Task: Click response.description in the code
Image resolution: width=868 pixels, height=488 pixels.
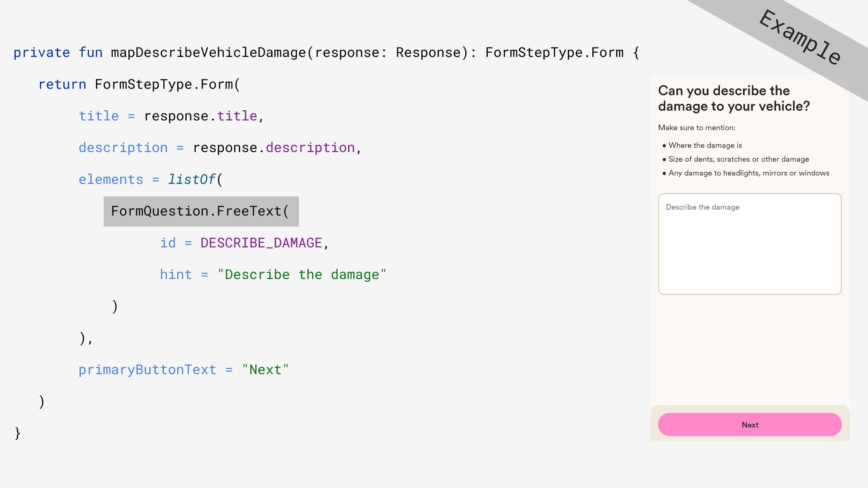Action: pyautogui.click(x=274, y=148)
